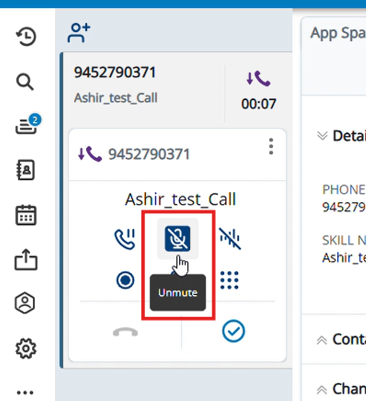Viewport: 366px width, 401px height.
Task: Click the add contact person-plus icon
Action: click(x=79, y=33)
